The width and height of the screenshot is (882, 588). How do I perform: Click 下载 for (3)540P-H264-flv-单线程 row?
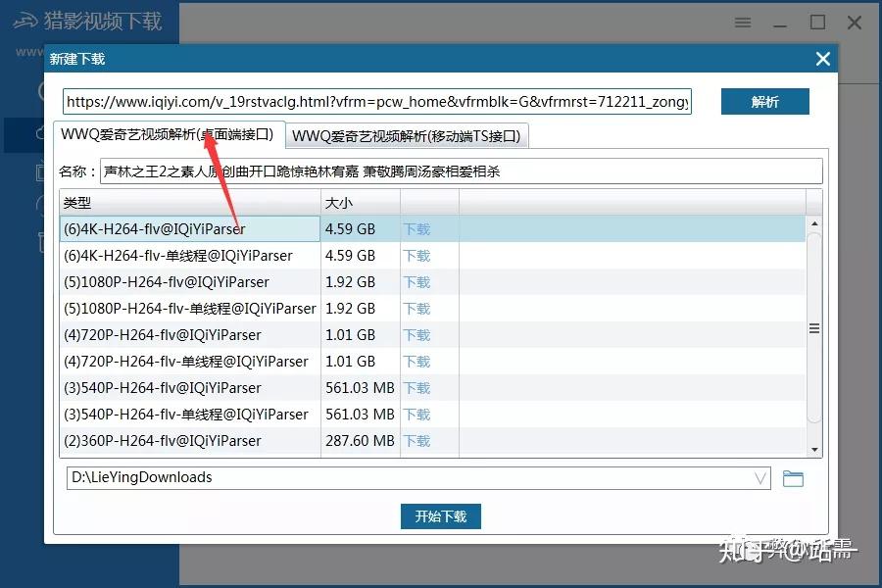(416, 415)
